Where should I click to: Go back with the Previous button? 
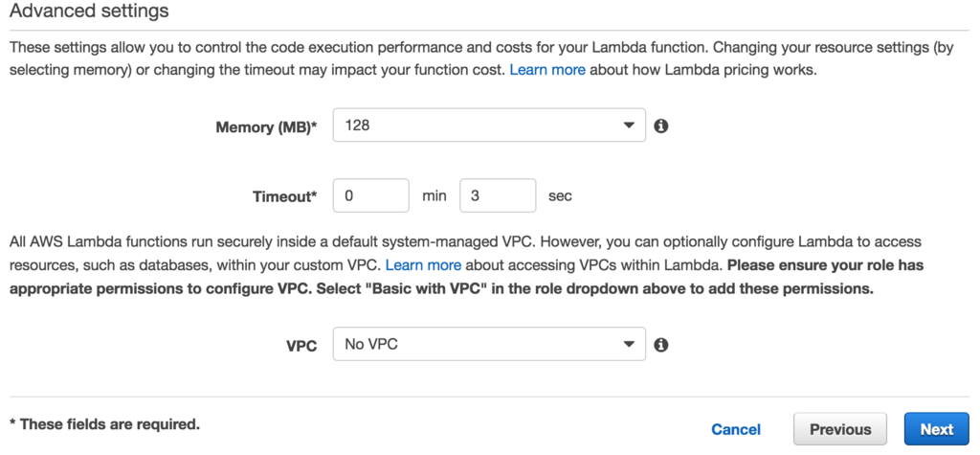[840, 429]
